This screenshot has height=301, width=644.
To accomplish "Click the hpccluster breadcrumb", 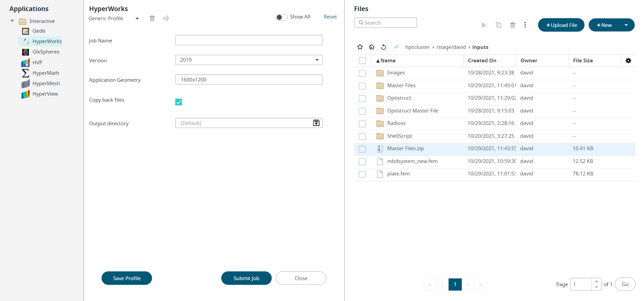I will [x=417, y=47].
